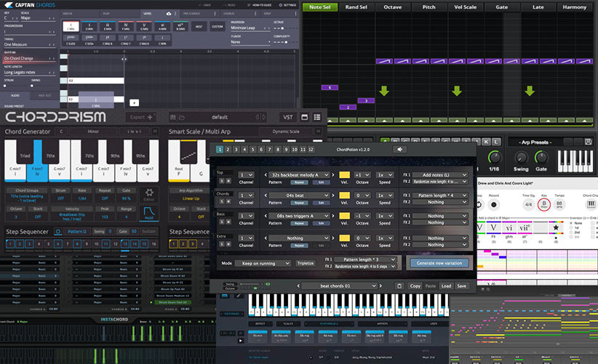
Task: Switch to the Rand Sel tab
Action: click(356, 7)
